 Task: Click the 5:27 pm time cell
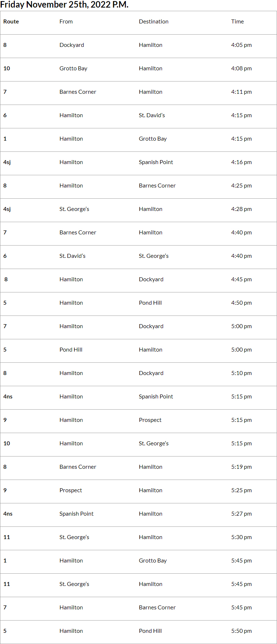(242, 514)
